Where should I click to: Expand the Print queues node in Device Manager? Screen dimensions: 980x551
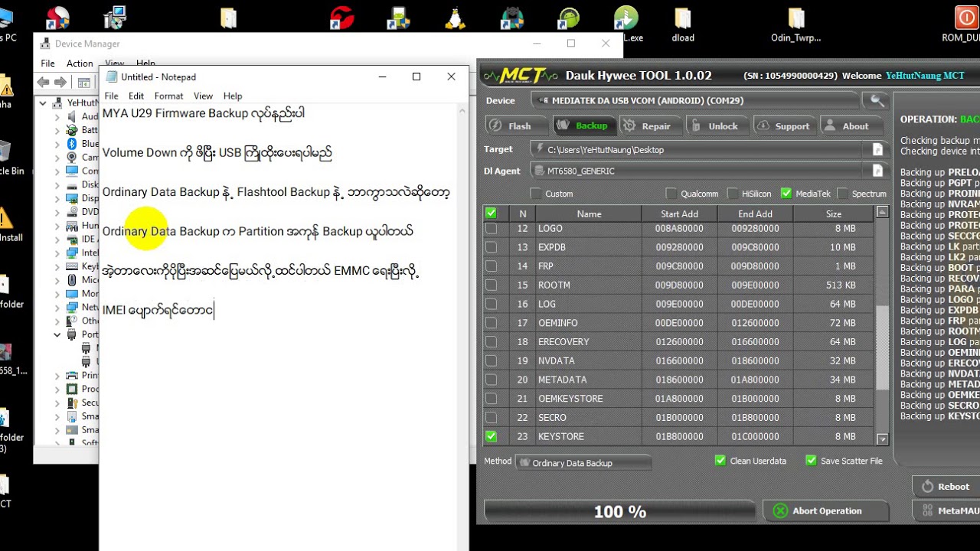tap(57, 375)
